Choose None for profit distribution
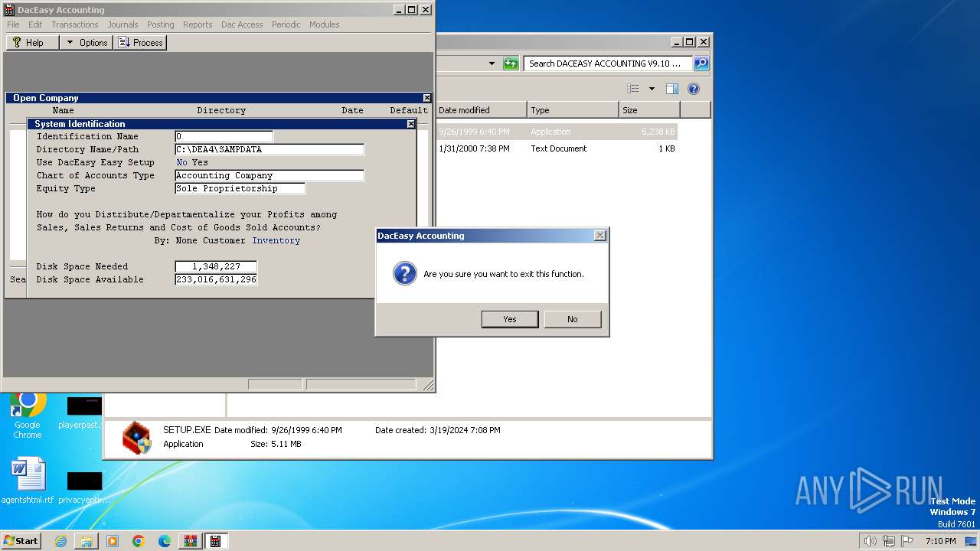This screenshot has width=980, height=551. pos(187,240)
